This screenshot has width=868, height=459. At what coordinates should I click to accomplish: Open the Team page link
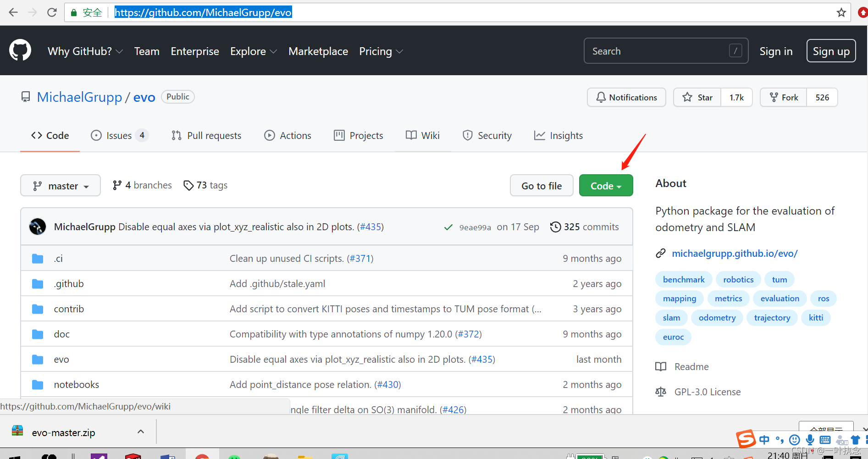coord(147,51)
